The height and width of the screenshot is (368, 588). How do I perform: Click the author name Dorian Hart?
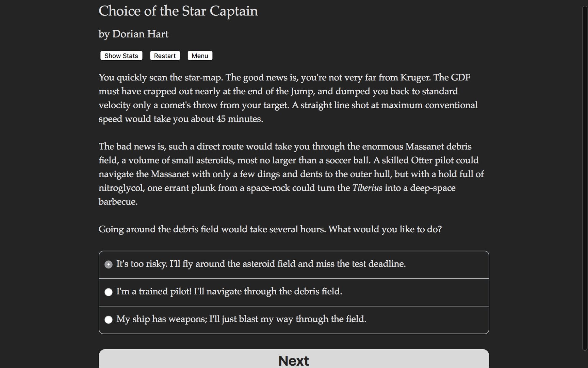point(133,34)
